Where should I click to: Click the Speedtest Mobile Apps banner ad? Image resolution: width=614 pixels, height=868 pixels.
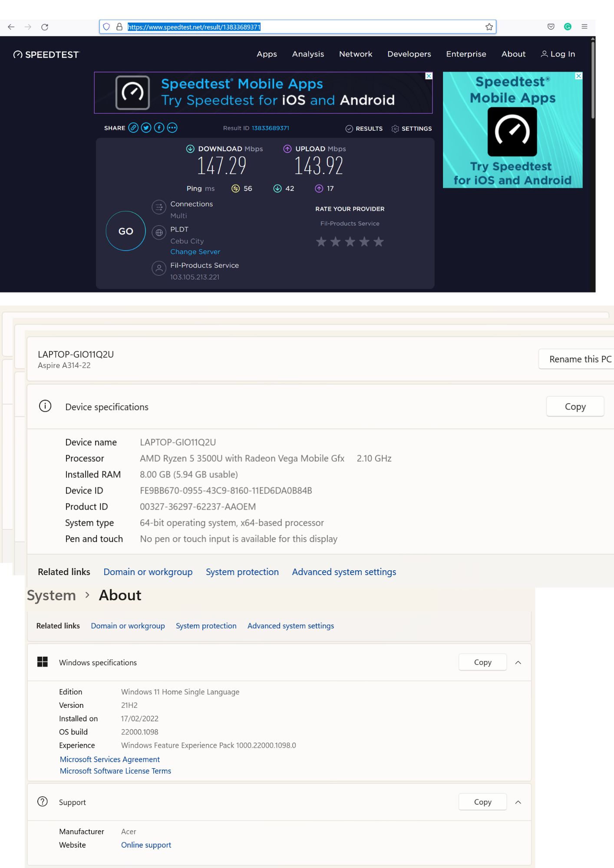[x=264, y=93]
